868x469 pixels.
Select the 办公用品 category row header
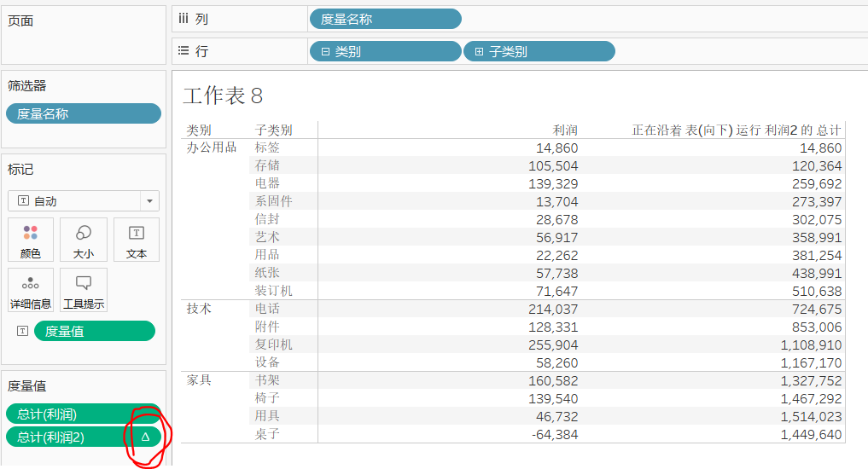tap(212, 148)
